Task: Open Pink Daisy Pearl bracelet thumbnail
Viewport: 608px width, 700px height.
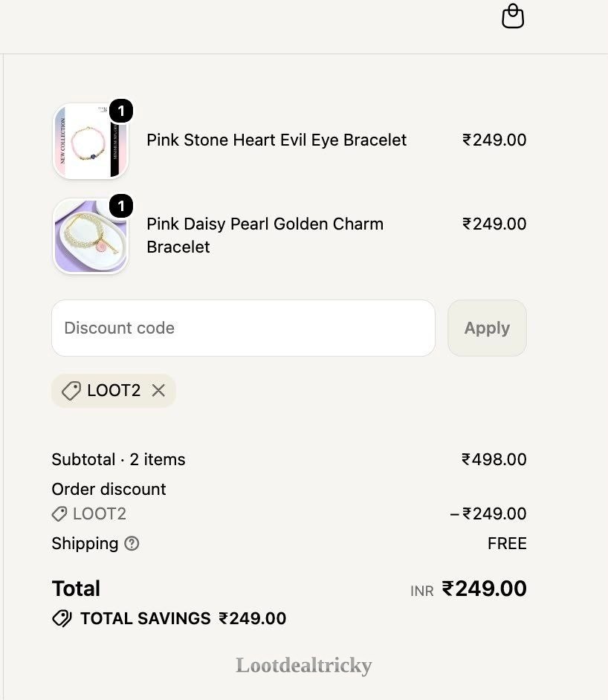Action: [91, 236]
